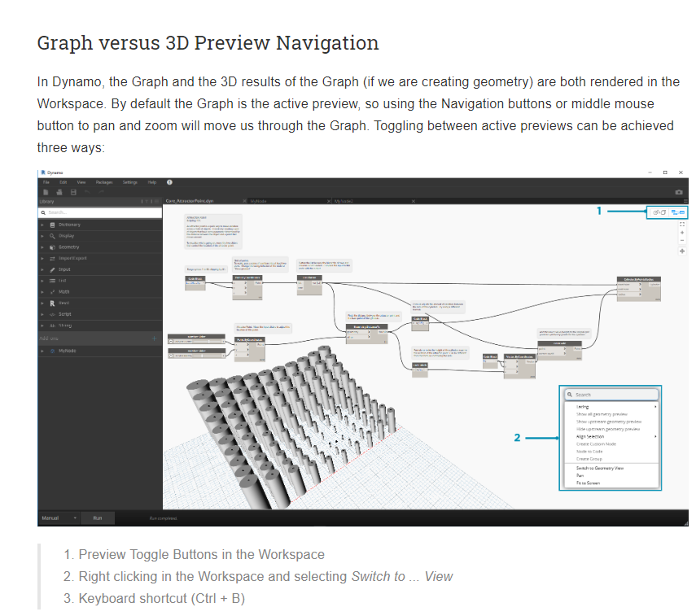
Task: Click the New file icon in Dynamo toolbar
Action: coord(46,192)
